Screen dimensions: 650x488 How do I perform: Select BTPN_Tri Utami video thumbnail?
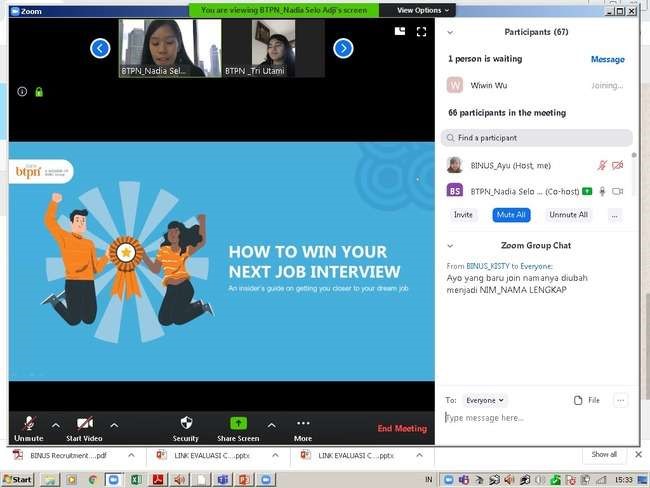click(274, 48)
